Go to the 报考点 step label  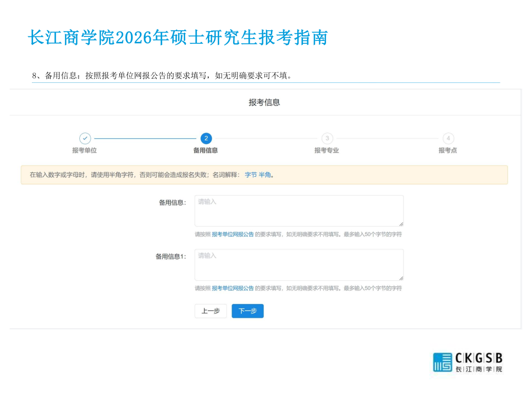coord(448,150)
